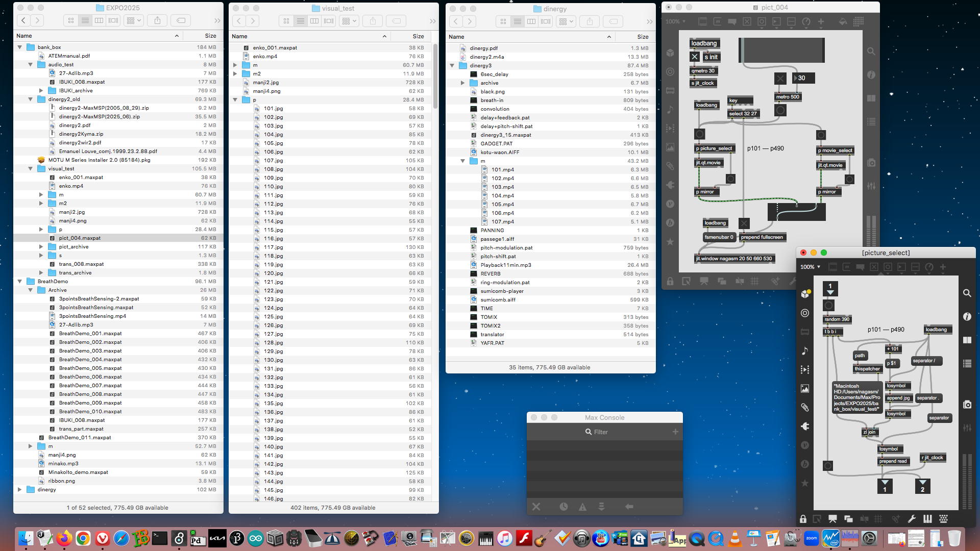Sort visual_test window by Name column

click(239, 36)
